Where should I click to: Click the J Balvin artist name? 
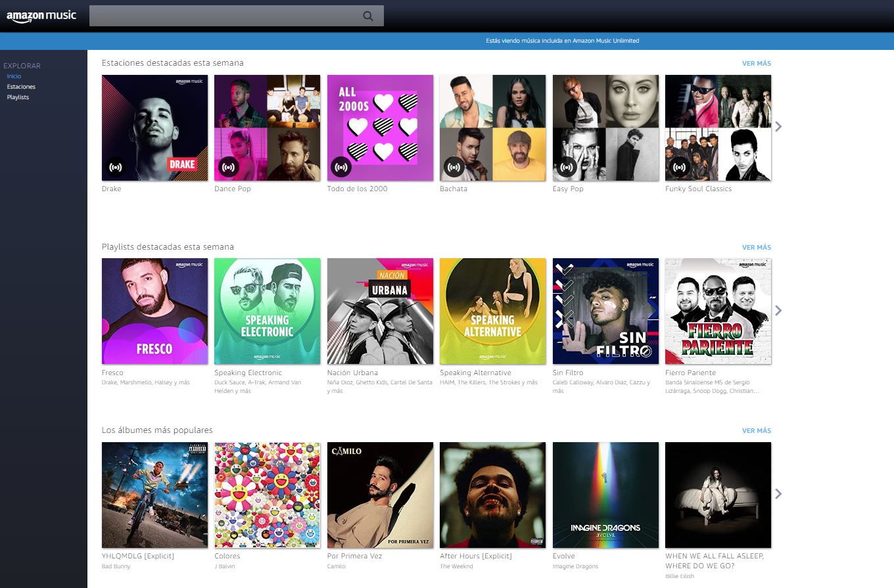pos(225,566)
